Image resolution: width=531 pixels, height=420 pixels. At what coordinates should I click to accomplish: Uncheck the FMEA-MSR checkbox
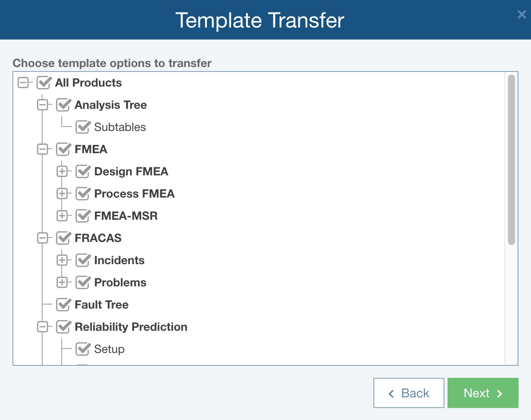tap(83, 216)
